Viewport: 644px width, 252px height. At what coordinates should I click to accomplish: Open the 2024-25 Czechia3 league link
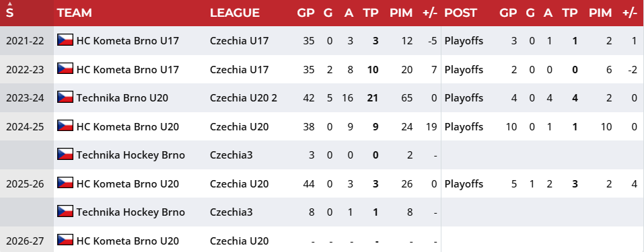(231, 155)
